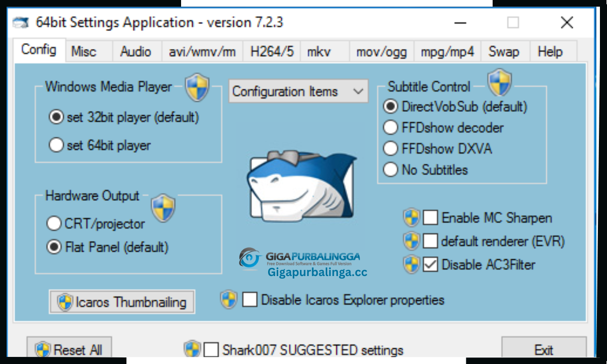
Task: Click shield icon next to default renderer (EVR)
Action: (x=412, y=241)
